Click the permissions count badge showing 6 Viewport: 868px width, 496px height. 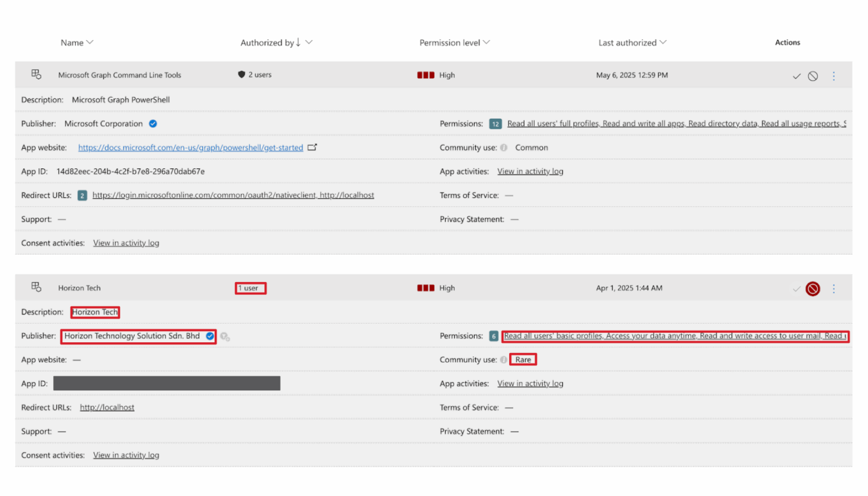click(493, 336)
